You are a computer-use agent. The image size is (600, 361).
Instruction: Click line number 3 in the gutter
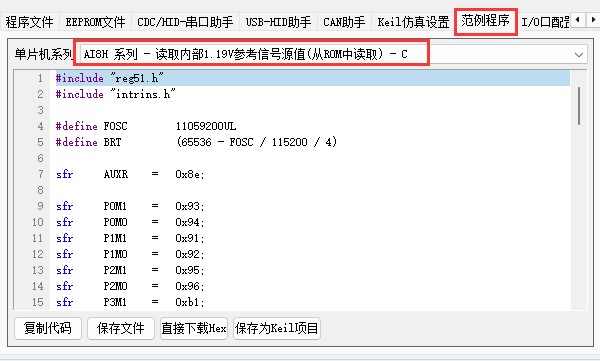[x=40, y=110]
